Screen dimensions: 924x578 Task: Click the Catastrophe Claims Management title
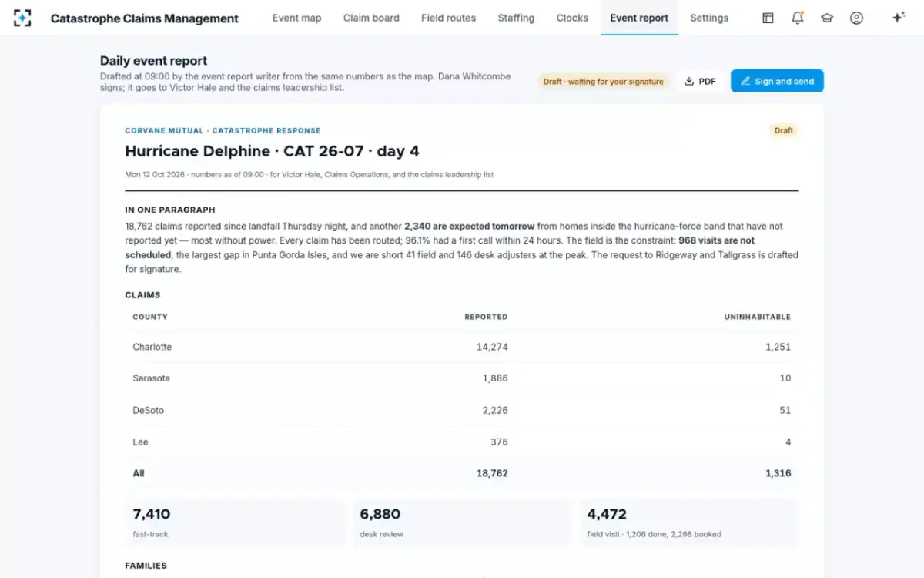point(145,18)
